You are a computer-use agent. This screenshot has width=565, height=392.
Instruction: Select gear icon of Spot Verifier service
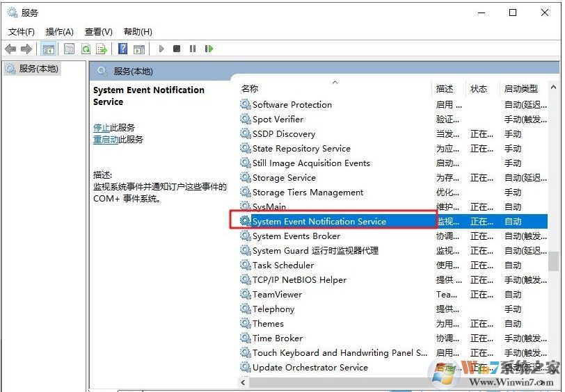(x=246, y=119)
